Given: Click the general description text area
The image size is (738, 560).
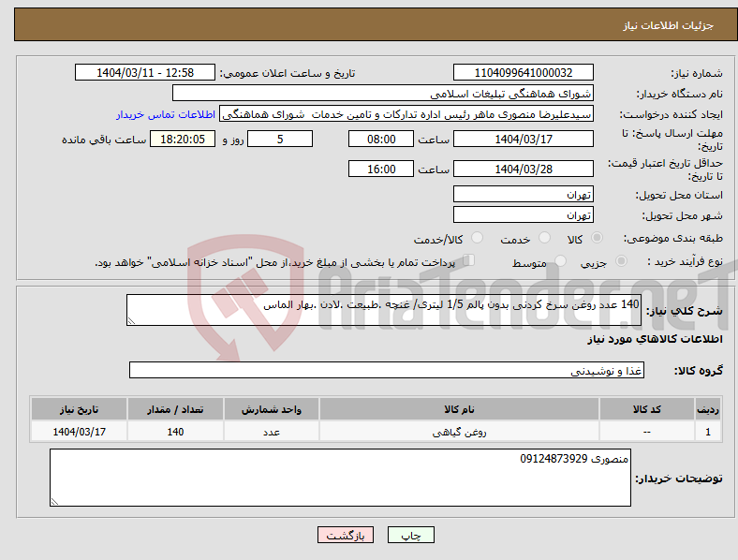Looking at the screenshot, I should [384, 310].
